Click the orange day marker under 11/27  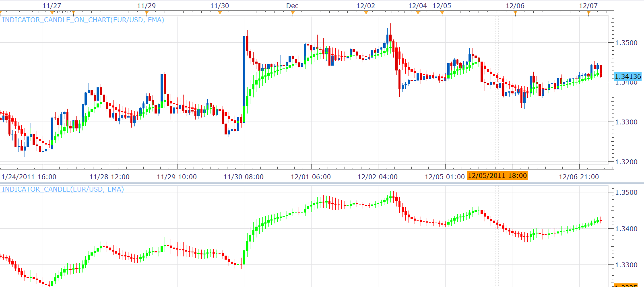coord(52,13)
